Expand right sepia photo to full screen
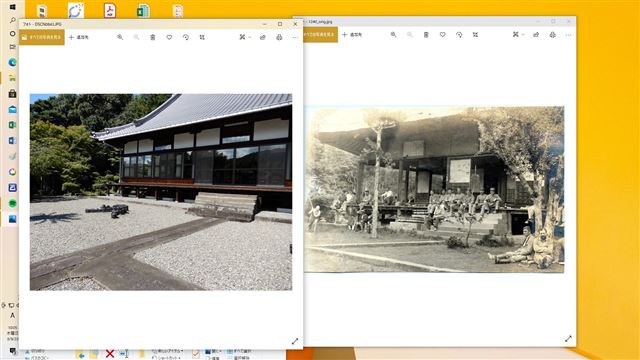 click(x=568, y=339)
